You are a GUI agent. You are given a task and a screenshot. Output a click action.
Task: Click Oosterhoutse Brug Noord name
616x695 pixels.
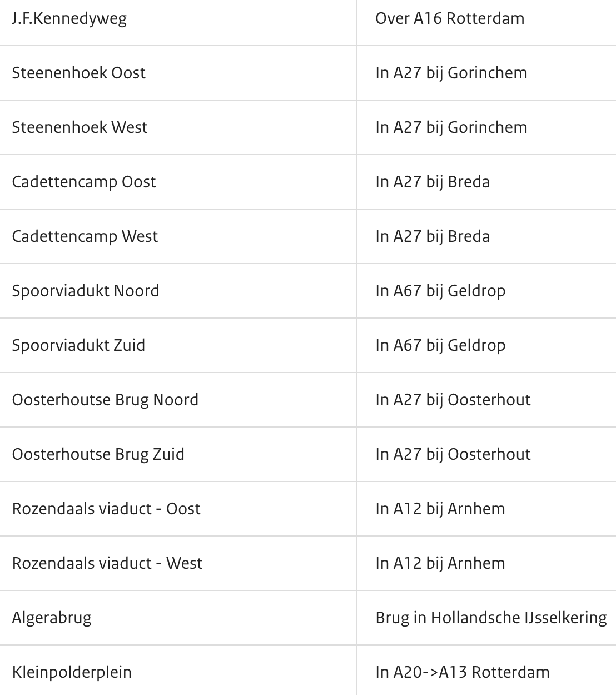[x=105, y=400]
